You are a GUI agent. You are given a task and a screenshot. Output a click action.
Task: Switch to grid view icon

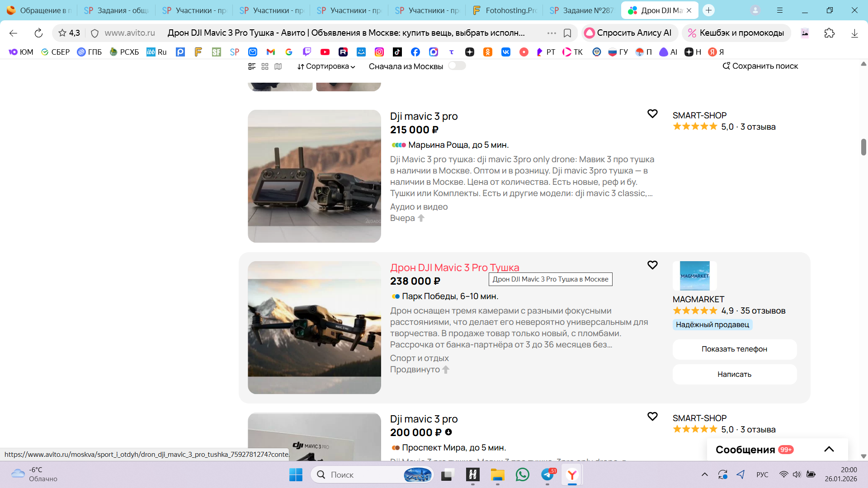pyautogui.click(x=265, y=66)
